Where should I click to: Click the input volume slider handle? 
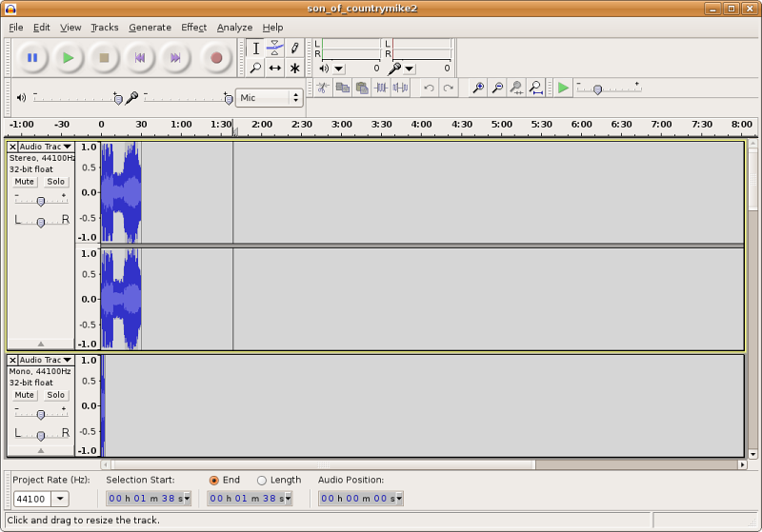(229, 100)
